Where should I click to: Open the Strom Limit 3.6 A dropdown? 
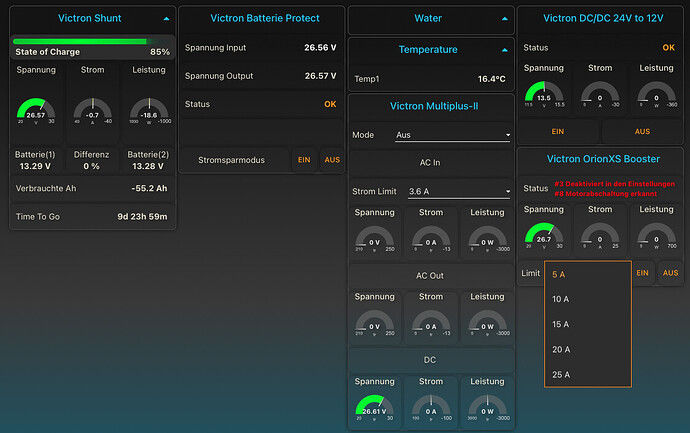coord(459,191)
